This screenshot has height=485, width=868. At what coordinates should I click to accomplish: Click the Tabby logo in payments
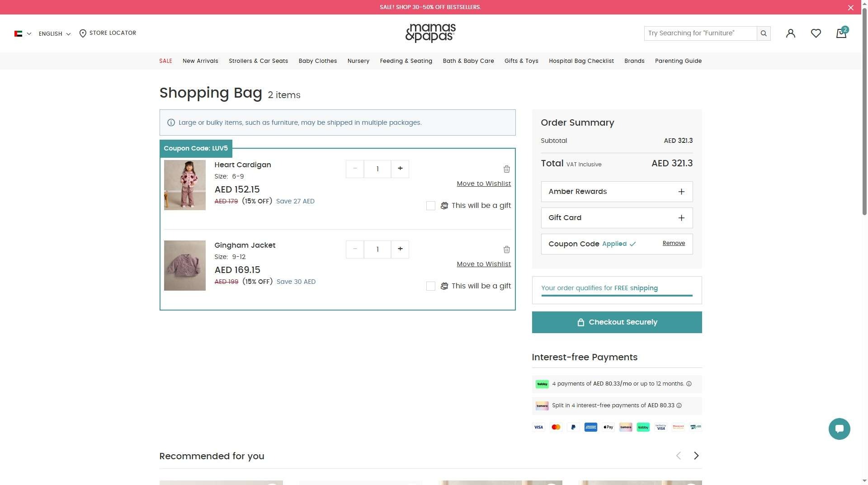click(x=542, y=384)
